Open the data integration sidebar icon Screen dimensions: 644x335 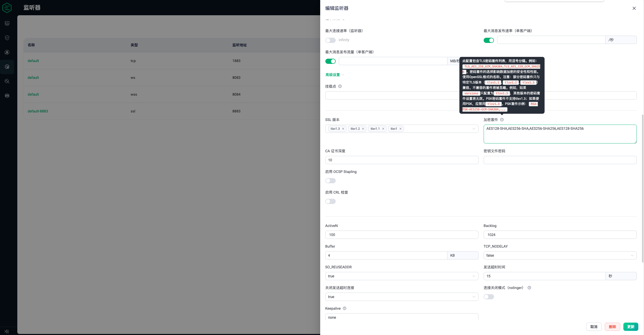[7, 52]
